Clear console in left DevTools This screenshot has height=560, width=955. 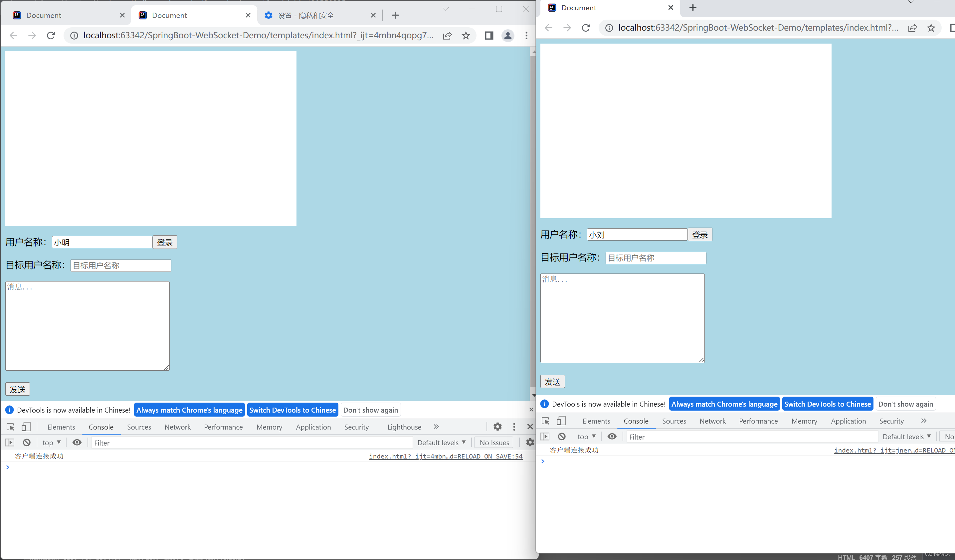tap(27, 443)
